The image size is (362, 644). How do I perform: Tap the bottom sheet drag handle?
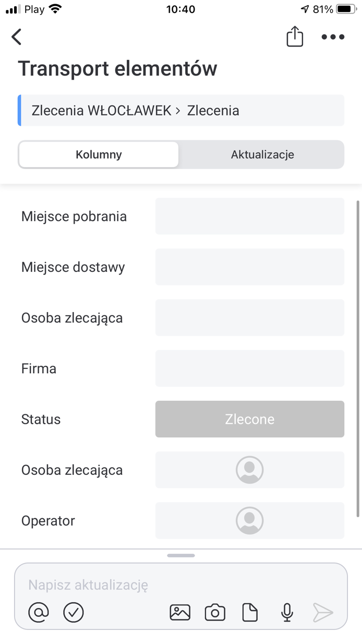[181, 556]
